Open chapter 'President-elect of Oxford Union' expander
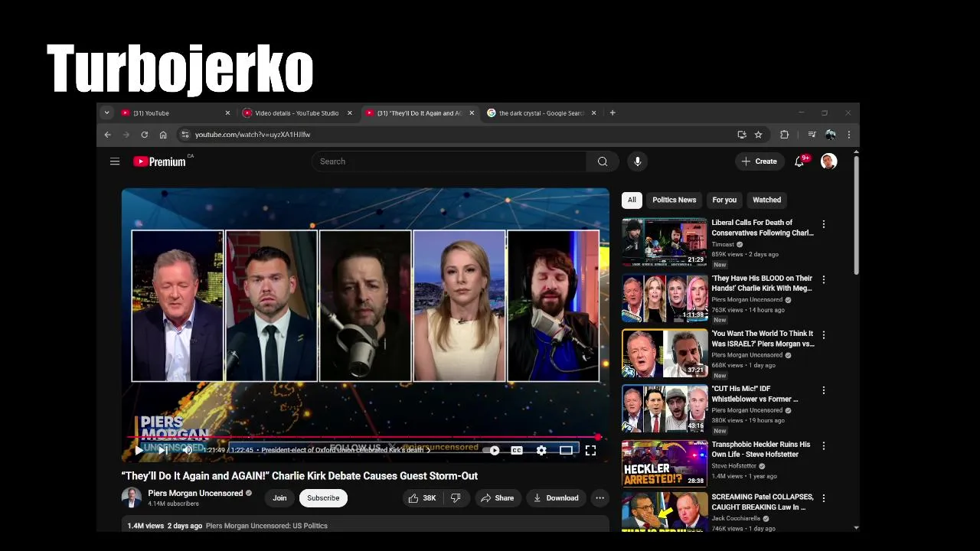This screenshot has width=980, height=551. pyautogui.click(x=345, y=450)
